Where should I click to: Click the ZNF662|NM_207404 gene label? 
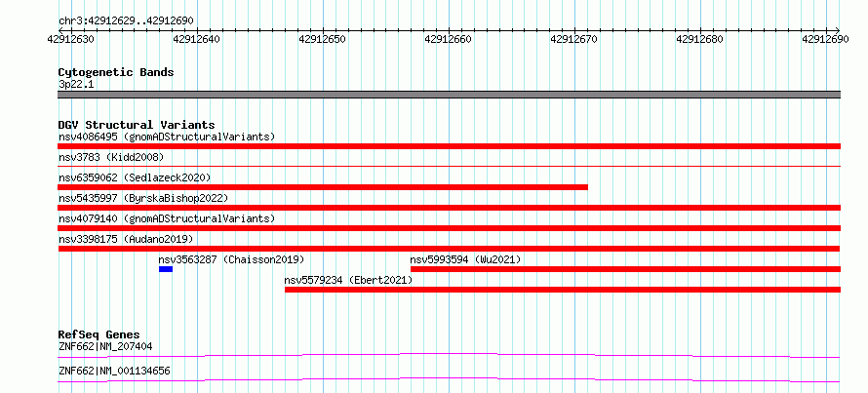click(105, 346)
